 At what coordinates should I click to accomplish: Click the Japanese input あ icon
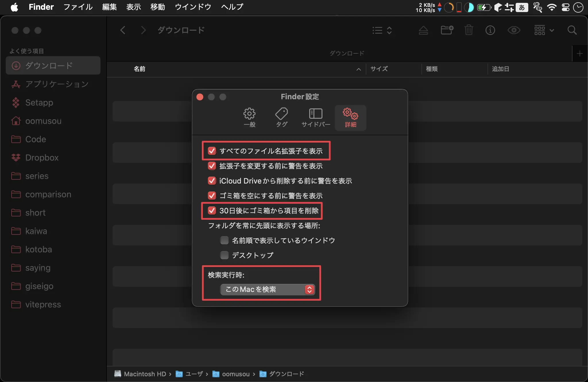point(522,7)
